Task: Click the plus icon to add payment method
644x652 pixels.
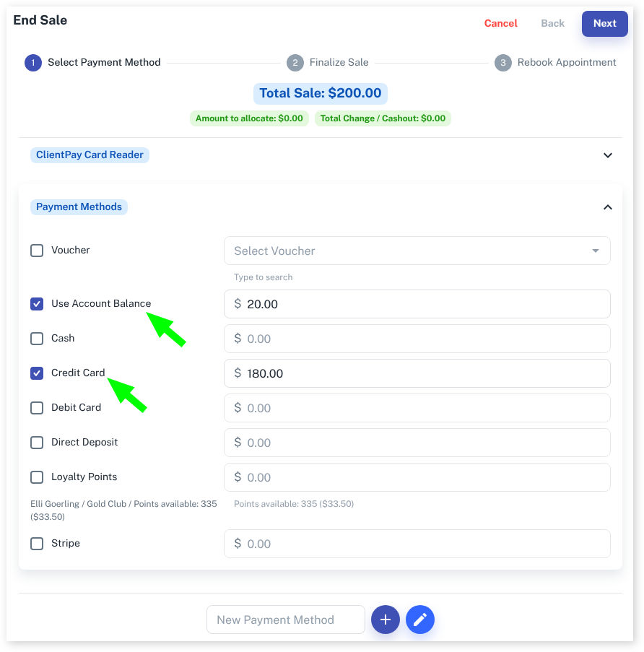Action: pos(385,620)
